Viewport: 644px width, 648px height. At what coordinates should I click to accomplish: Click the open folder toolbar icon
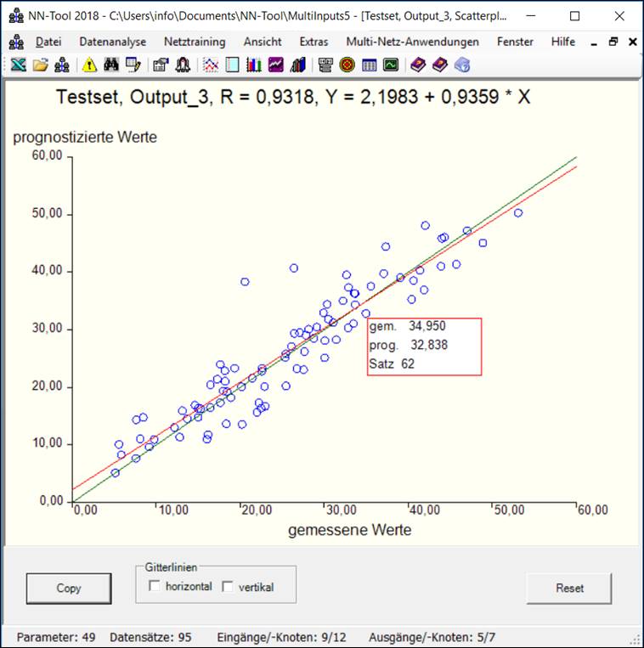[39, 65]
